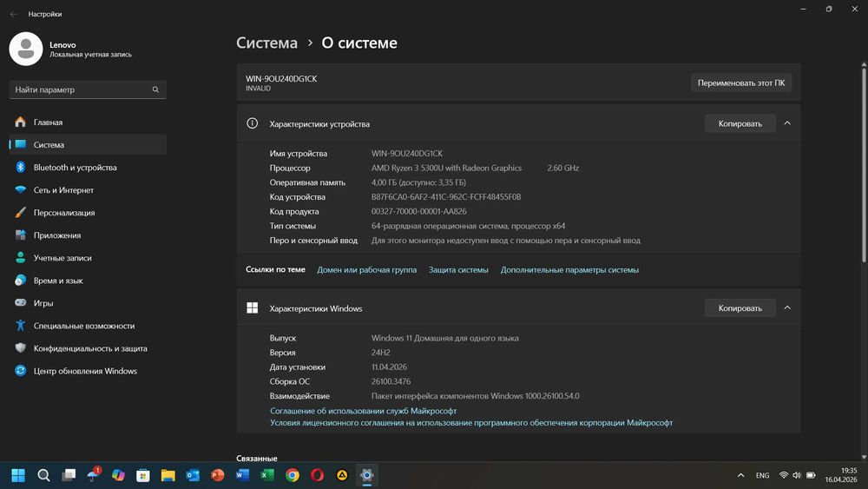Collapse the Характеристики Windows section

tap(787, 308)
